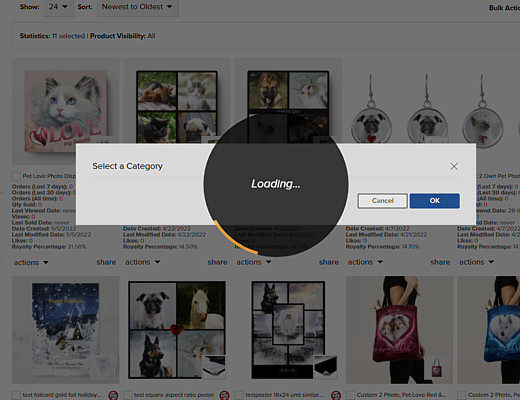Click red status icon beside test square poster
Screen dimensions: 520x400
[x=225, y=395]
